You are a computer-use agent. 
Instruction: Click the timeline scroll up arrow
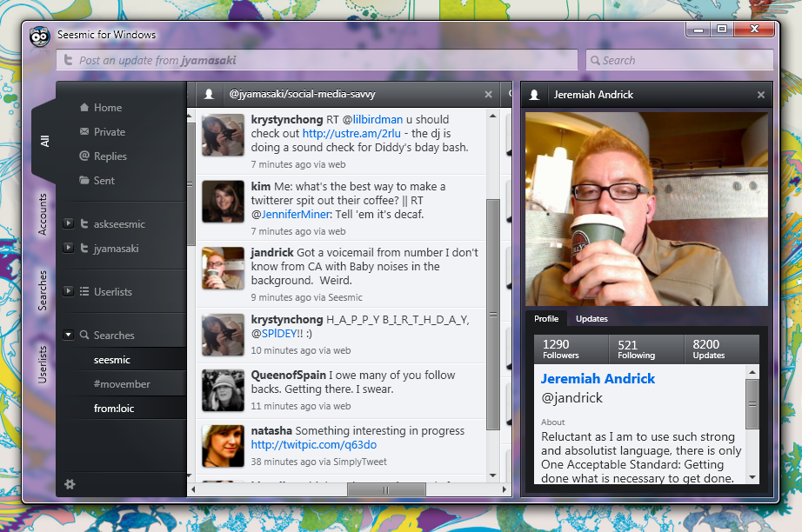pos(492,116)
